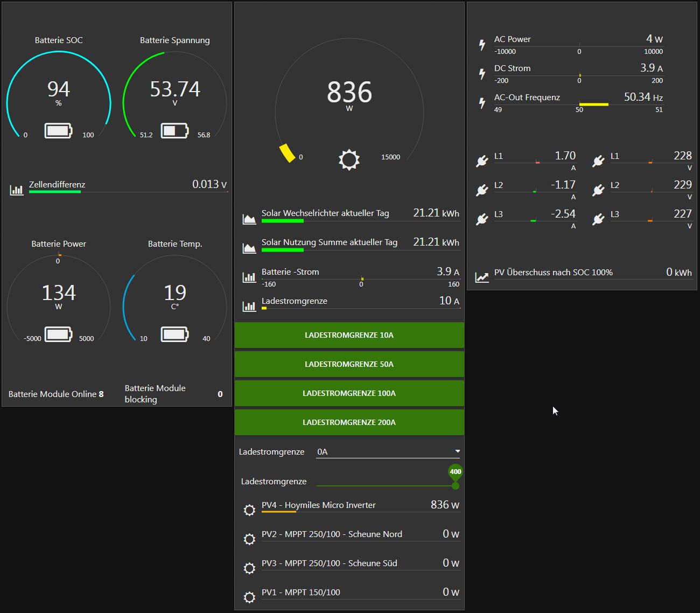Image resolution: width=700 pixels, height=613 pixels.
Task: Click the Ladestromgrenze slider handle at 400
Action: coord(456,485)
